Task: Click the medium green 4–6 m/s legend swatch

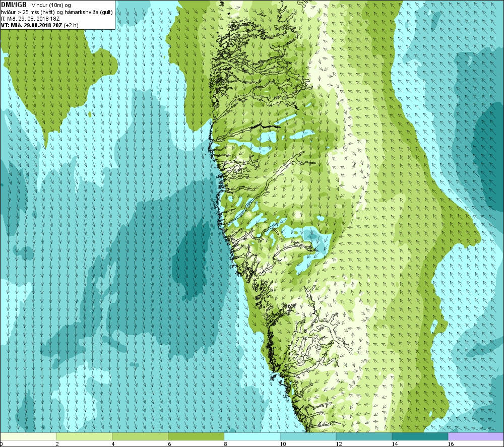Action: [140, 436]
